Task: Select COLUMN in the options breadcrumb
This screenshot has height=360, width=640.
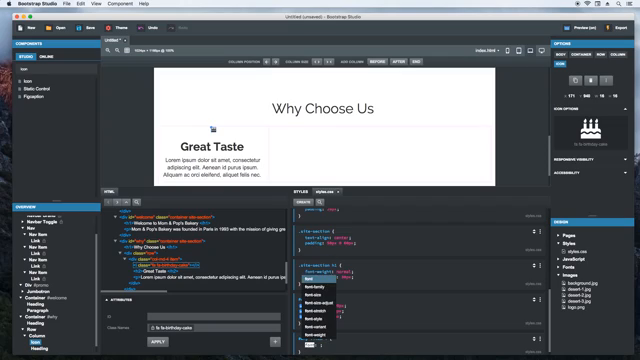Action: (x=618, y=54)
